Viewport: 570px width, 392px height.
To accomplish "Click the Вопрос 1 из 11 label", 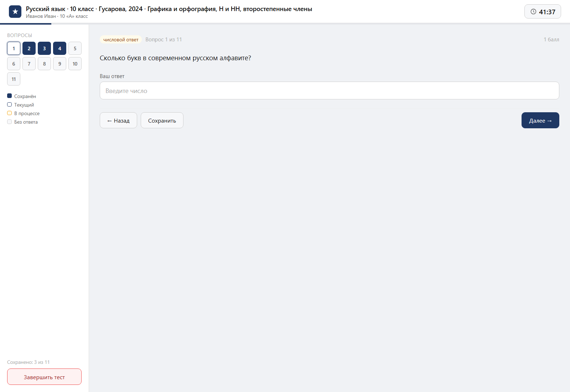I will (164, 40).
